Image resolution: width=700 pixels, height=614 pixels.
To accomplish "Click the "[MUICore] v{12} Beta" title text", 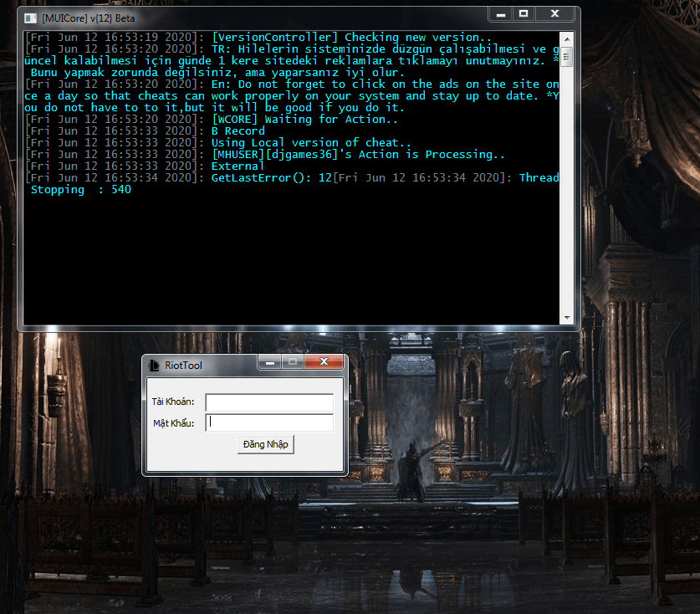I will click(x=89, y=18).
